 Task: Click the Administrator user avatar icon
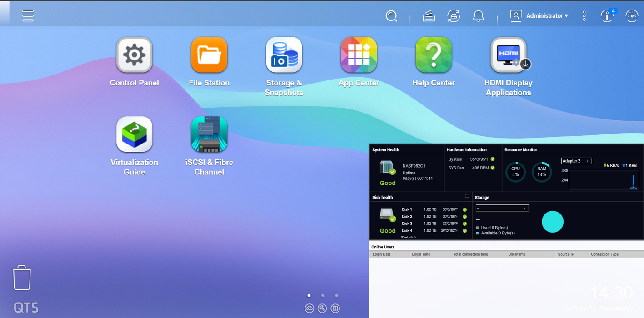pos(516,16)
